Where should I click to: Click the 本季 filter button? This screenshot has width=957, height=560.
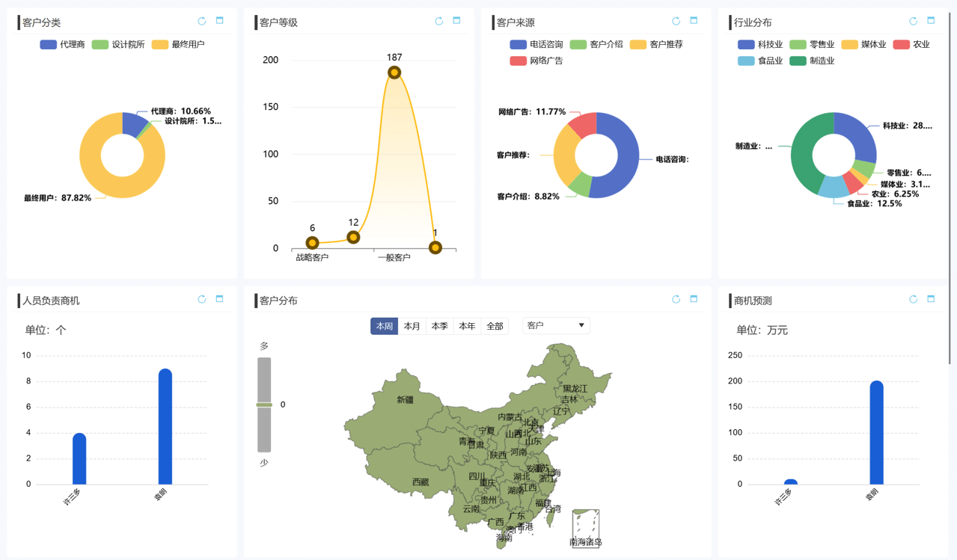click(439, 326)
